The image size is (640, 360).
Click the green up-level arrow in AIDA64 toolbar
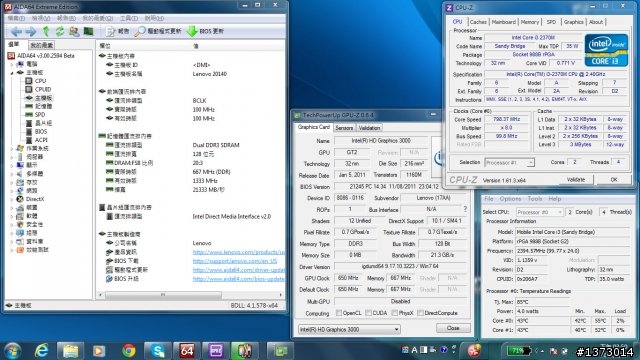click(46, 31)
